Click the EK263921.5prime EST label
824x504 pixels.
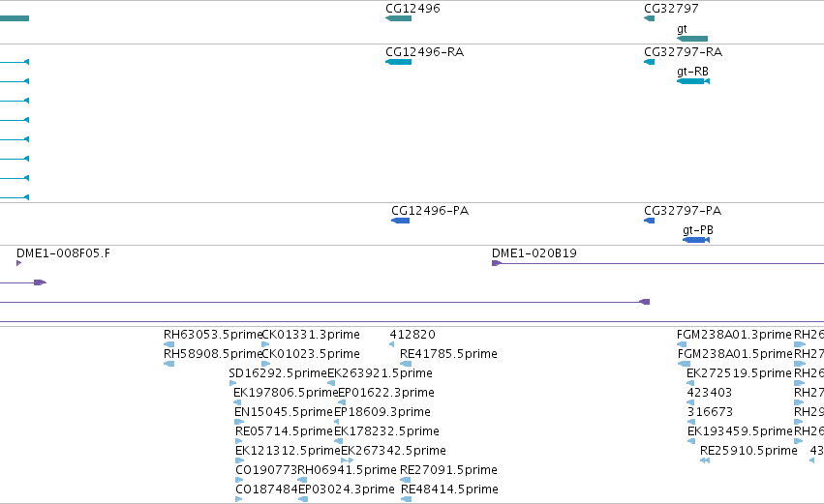380,373
